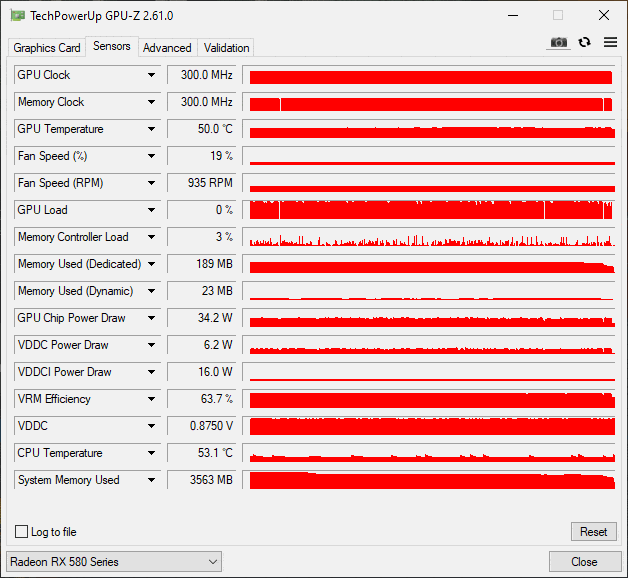Screen dimensions: 628x578
Task: Switch to the Advanced tab
Action: tap(167, 48)
